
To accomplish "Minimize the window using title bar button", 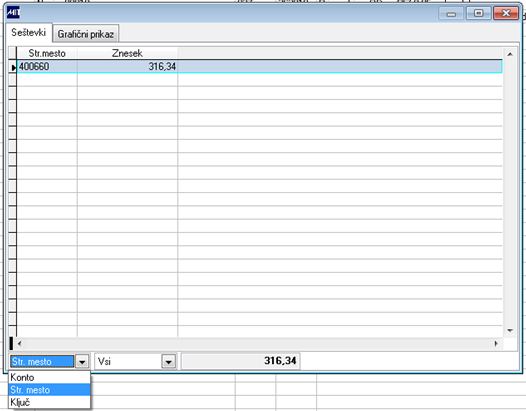I will [451, 13].
